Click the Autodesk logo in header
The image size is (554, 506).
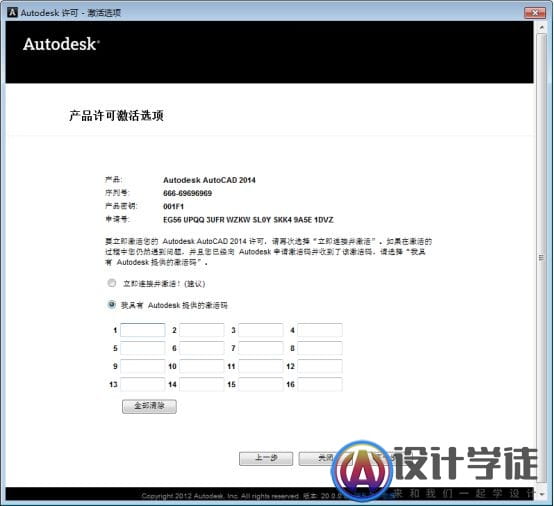click(61, 45)
